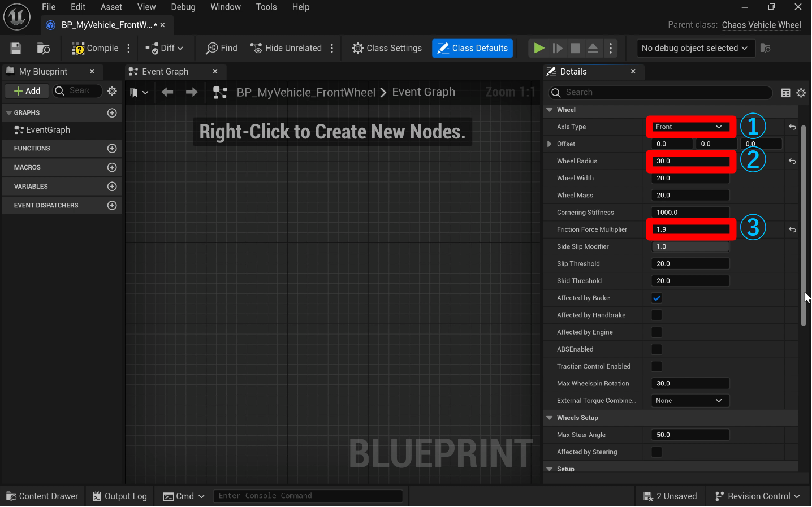812x507 pixels.
Task: Collapse the GRAPHS section
Action: pos(8,113)
